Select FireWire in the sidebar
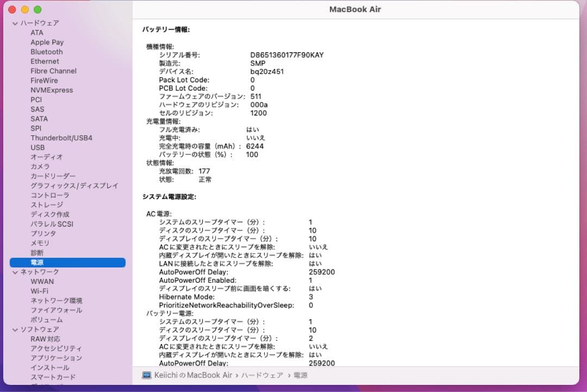 coord(44,80)
